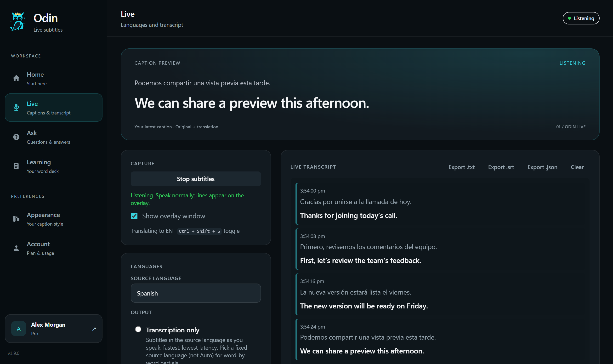Screen dimensions: 613x364
Task: Open Appearance Your caption style
Action: click(53, 219)
